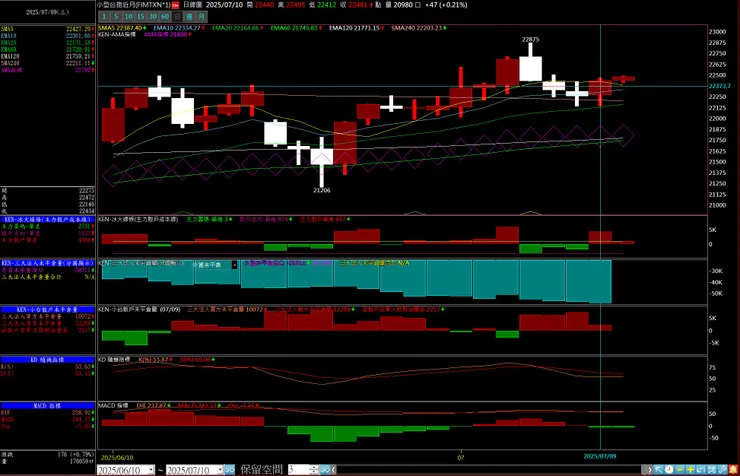Click the 23000 price axis label
This screenshot has width=740, height=476.
(x=717, y=32)
